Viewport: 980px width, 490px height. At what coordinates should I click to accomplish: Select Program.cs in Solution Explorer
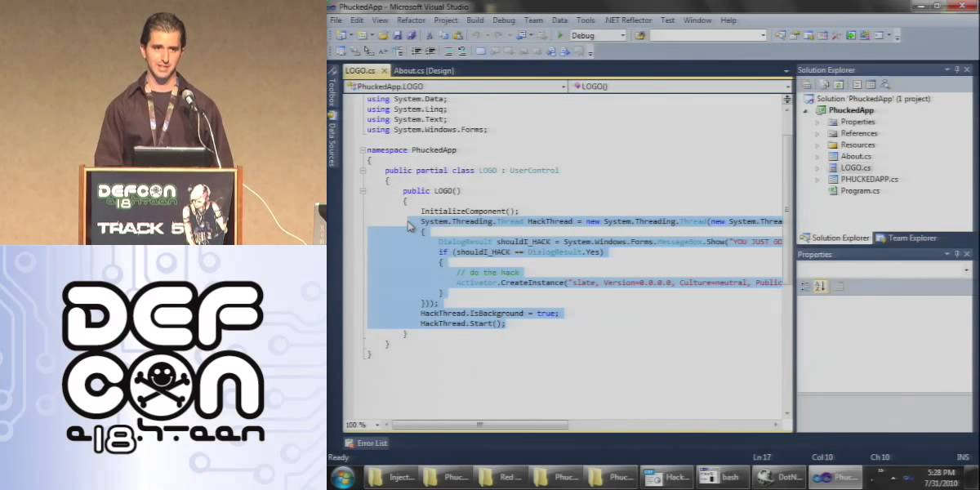click(x=859, y=190)
